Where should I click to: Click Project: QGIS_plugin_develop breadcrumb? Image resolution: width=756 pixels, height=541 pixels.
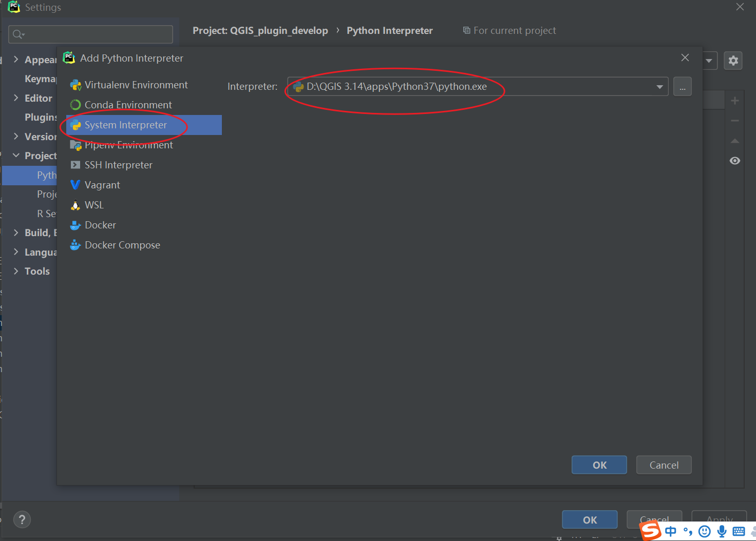(260, 31)
